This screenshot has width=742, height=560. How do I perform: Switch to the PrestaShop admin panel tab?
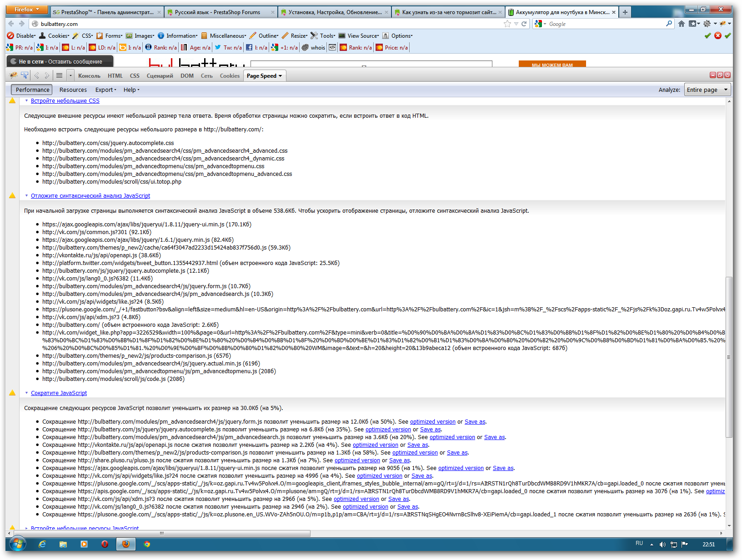pyautogui.click(x=106, y=12)
